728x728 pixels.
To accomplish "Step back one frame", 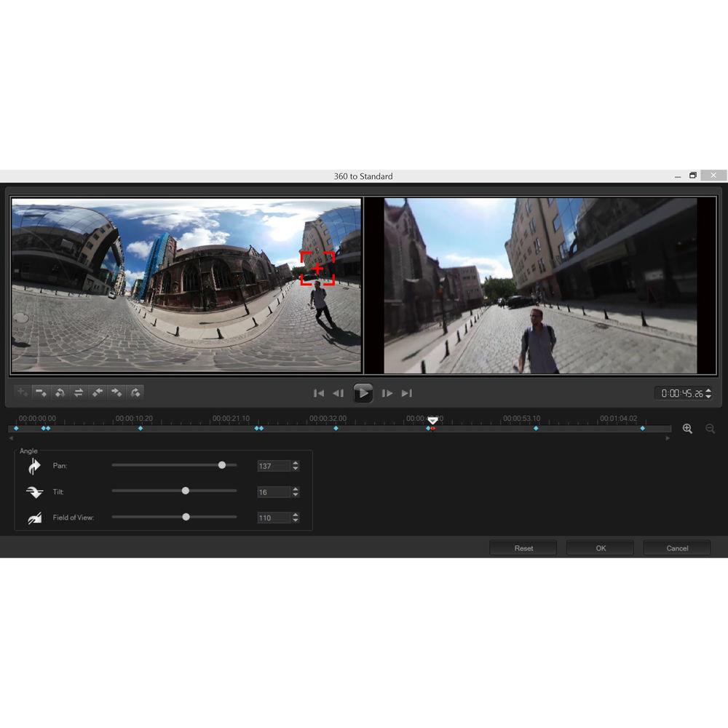I will coord(338,393).
